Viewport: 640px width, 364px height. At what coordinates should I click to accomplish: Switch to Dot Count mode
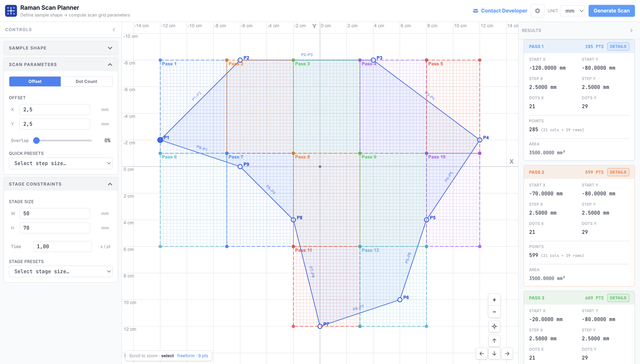pyautogui.click(x=86, y=81)
